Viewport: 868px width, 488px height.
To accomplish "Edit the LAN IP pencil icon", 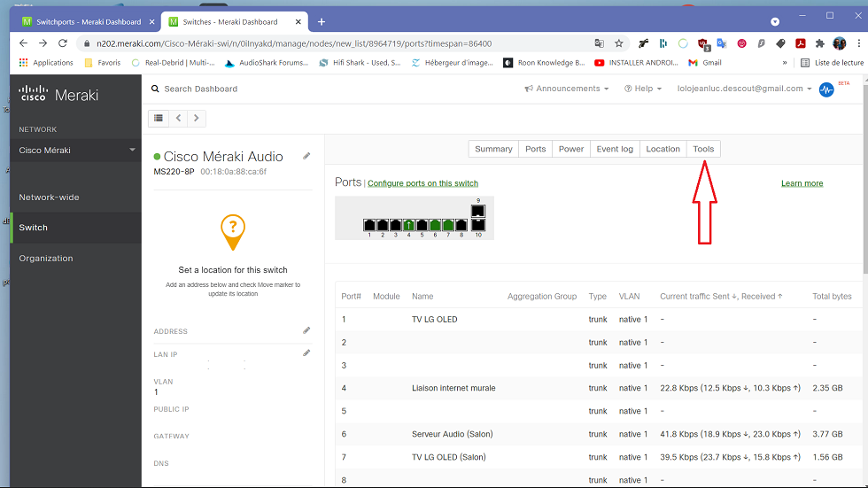I will coord(306,353).
